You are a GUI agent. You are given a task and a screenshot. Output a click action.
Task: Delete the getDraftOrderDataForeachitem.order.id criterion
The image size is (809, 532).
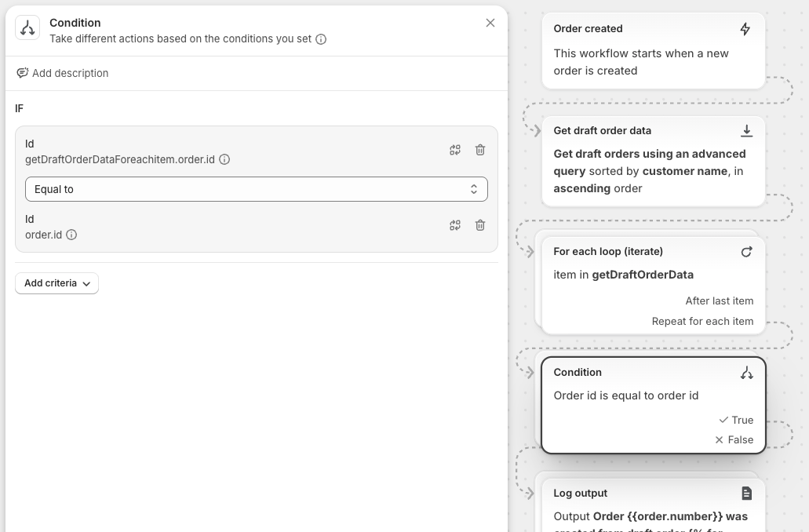click(480, 150)
